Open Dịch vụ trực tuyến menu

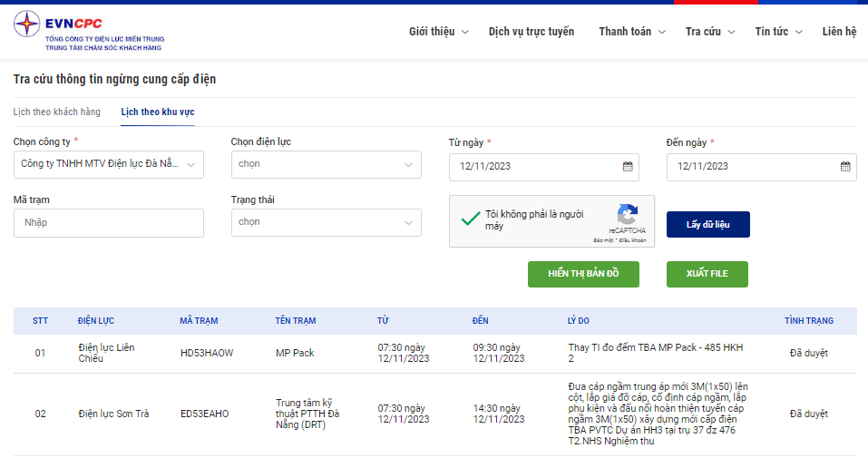(531, 32)
